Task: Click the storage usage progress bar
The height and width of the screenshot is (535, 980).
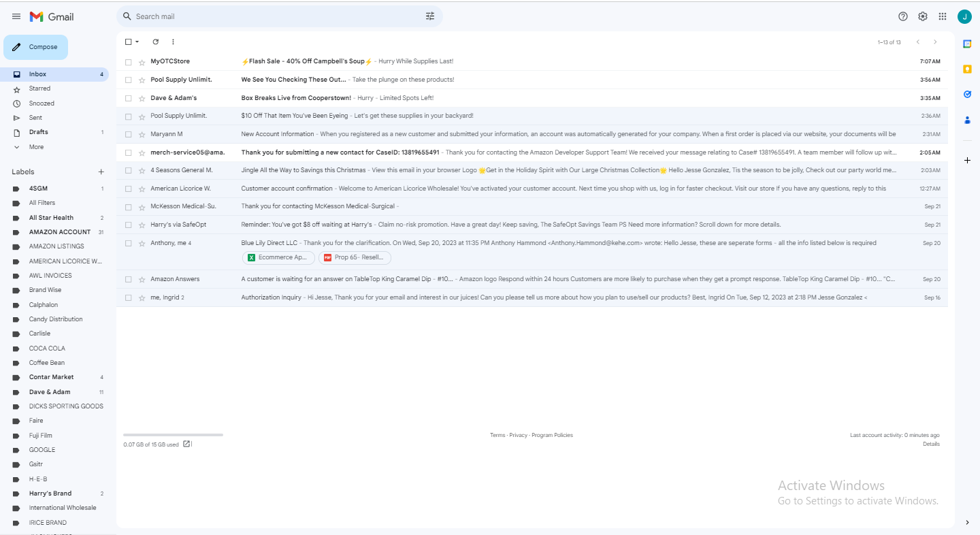Action: [x=173, y=434]
